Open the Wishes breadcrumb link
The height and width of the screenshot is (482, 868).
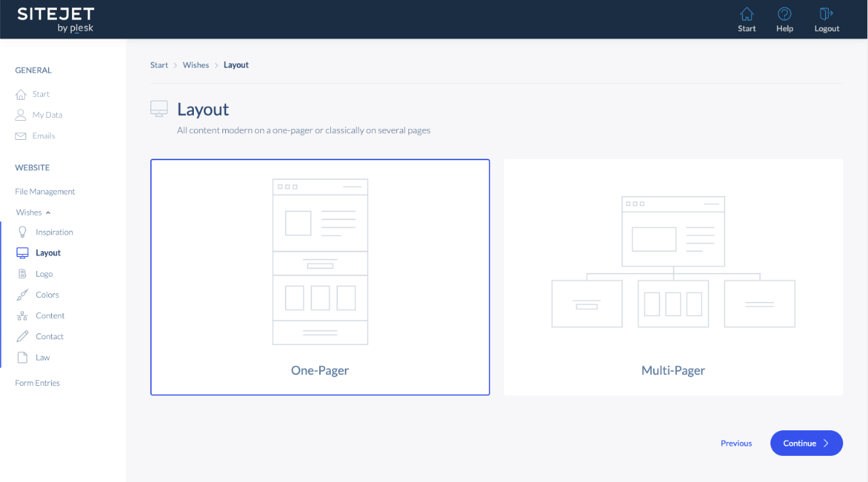[195, 64]
